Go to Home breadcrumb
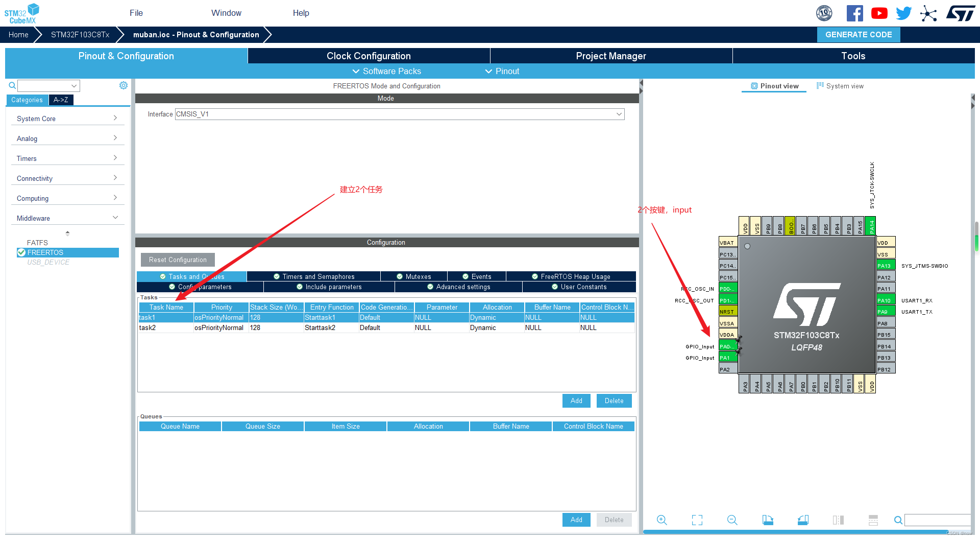The height and width of the screenshot is (540, 980). click(18, 34)
